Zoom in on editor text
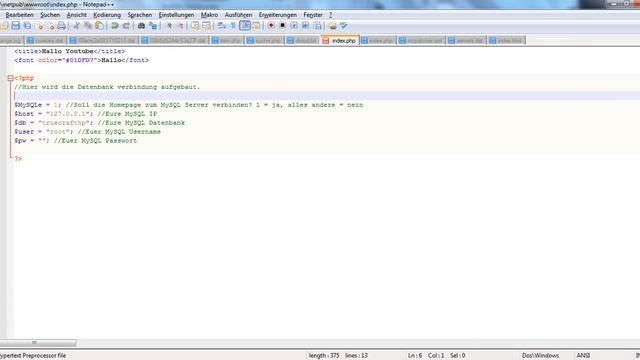 pyautogui.click(x=169, y=26)
